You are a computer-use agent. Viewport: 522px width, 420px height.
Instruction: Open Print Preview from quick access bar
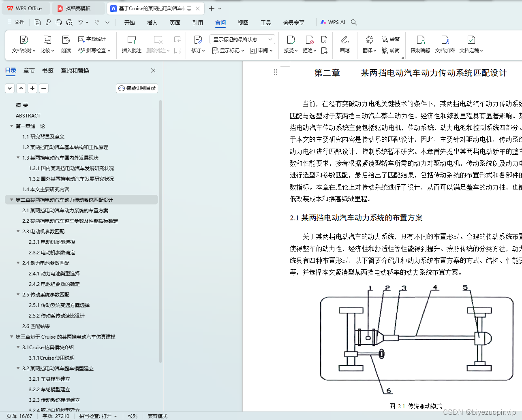pyautogui.click(x=69, y=23)
